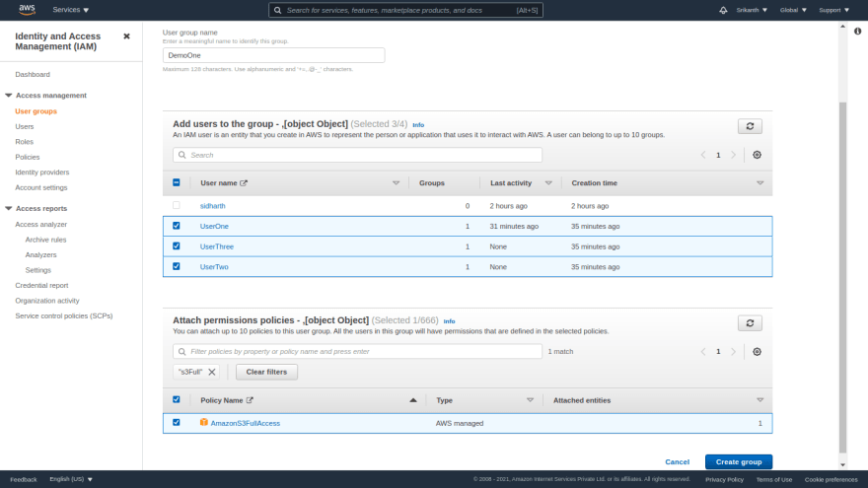Open the AmazonS3FullAccess policy link
This screenshot has width=868, height=488.
246,423
